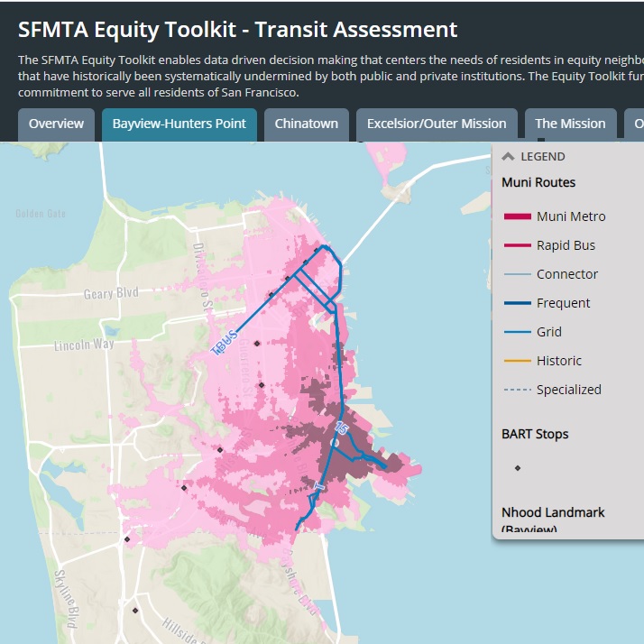Open the Overview tab
Image resolution: width=644 pixels, height=644 pixels.
click(56, 124)
